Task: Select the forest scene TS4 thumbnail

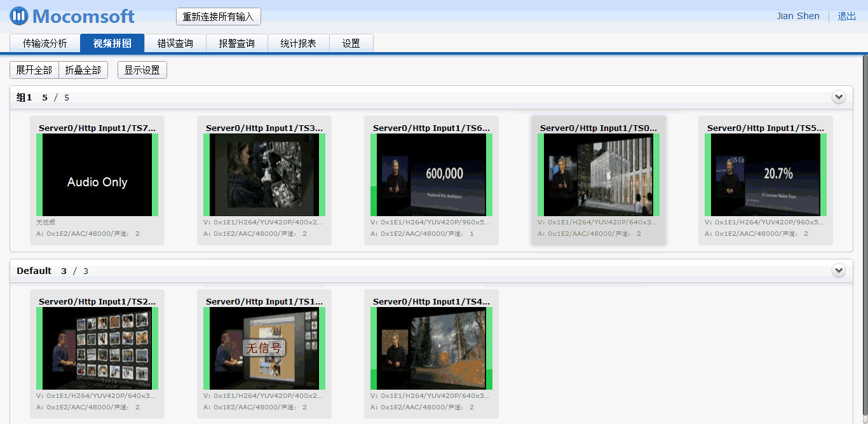Action: (x=431, y=348)
